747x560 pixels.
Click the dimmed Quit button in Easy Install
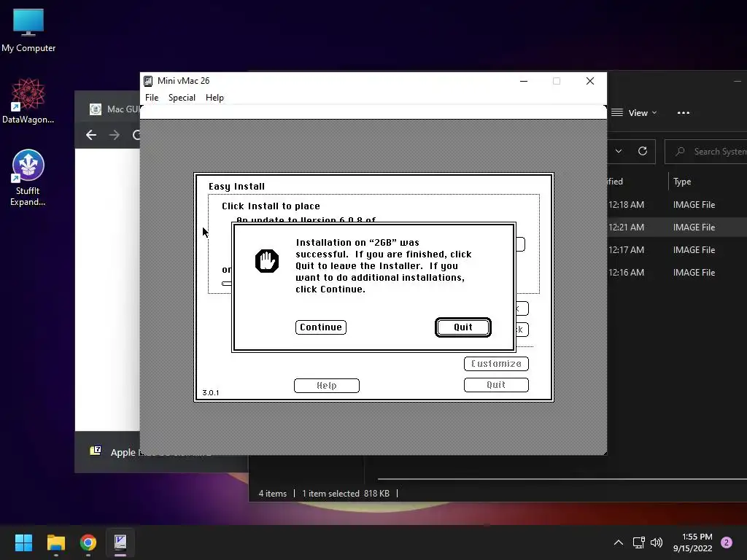tap(496, 385)
